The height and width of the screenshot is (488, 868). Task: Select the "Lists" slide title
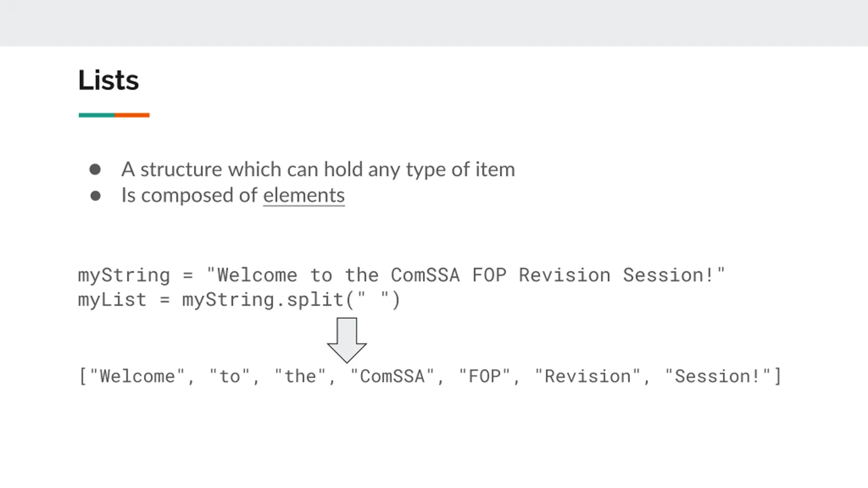point(108,80)
